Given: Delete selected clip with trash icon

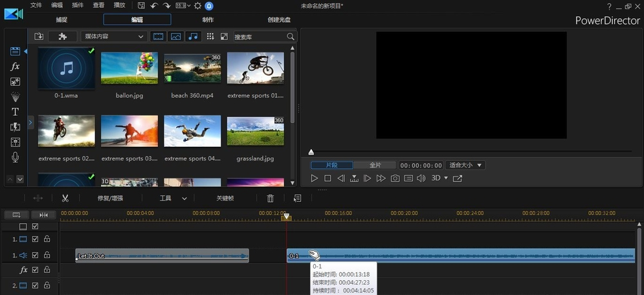Looking at the screenshot, I should pyautogui.click(x=271, y=199).
